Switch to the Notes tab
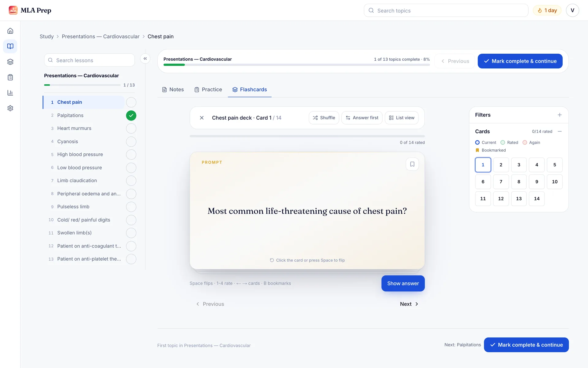588x368 pixels. [173, 90]
